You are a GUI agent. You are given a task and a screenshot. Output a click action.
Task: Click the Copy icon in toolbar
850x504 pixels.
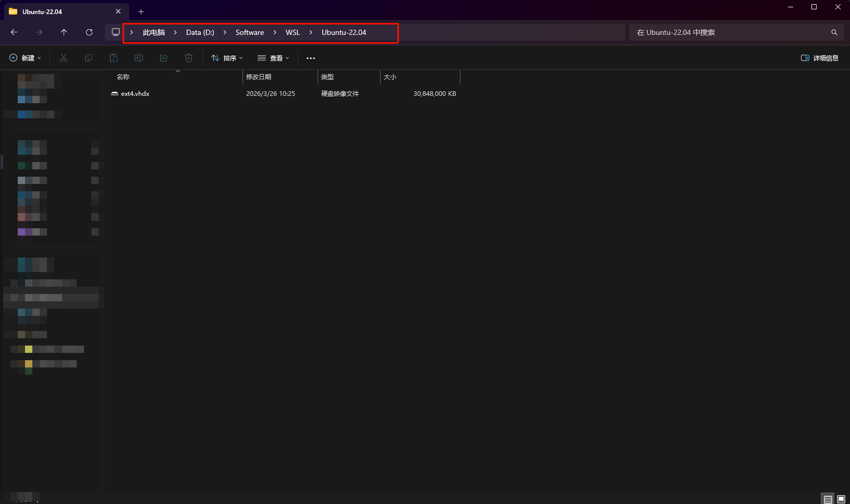click(89, 58)
